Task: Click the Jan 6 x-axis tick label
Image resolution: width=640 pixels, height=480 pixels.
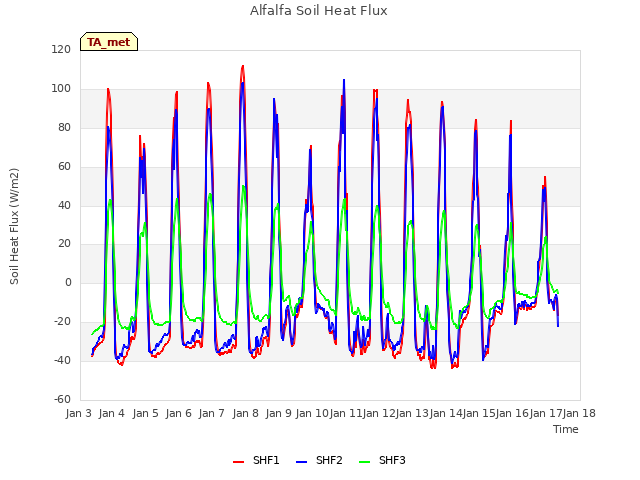Action: [178, 413]
